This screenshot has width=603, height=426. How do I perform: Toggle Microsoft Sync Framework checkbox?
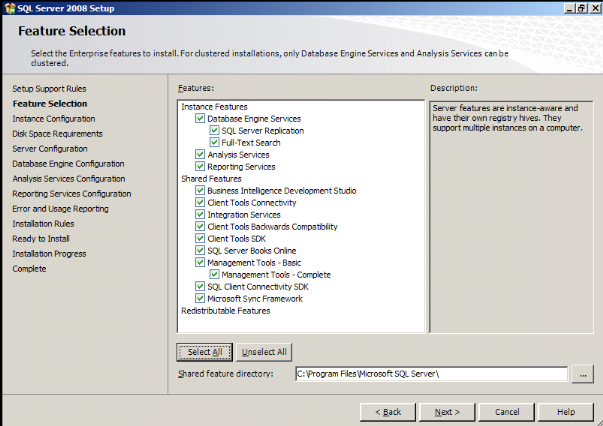(x=200, y=298)
